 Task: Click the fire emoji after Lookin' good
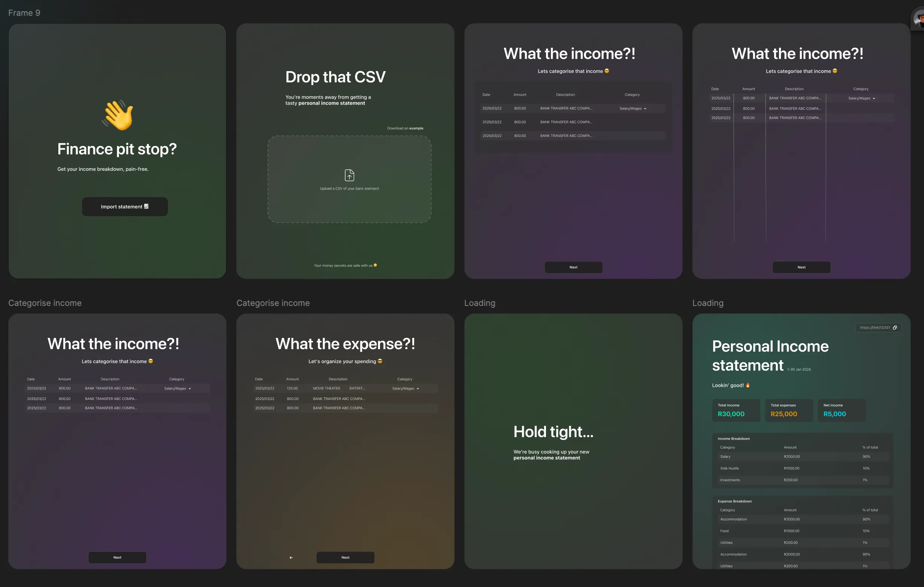coord(747,385)
